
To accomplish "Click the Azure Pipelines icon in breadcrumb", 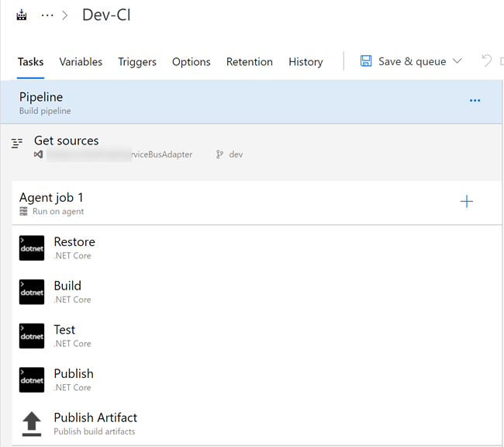I will (21, 16).
